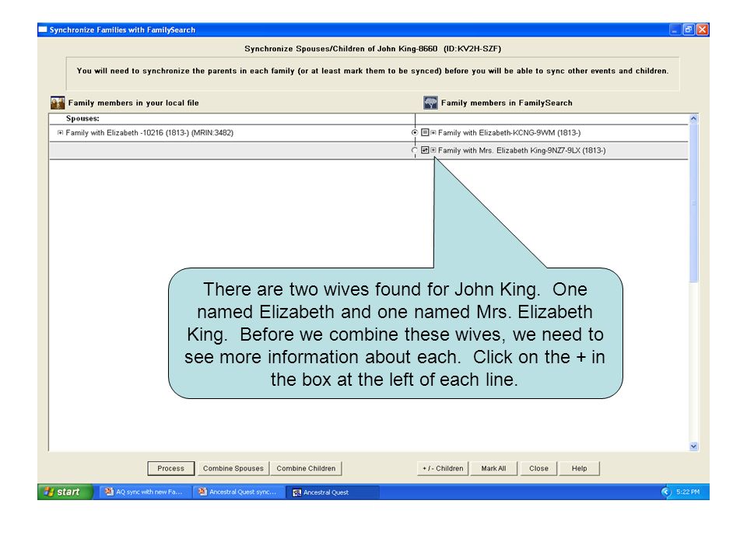Click the FamilySearch tree icon

430,103
